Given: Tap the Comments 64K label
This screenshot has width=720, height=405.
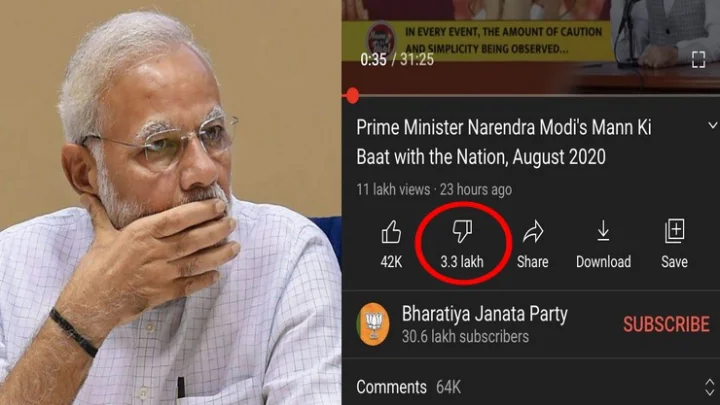Looking at the screenshot, I should [x=408, y=387].
